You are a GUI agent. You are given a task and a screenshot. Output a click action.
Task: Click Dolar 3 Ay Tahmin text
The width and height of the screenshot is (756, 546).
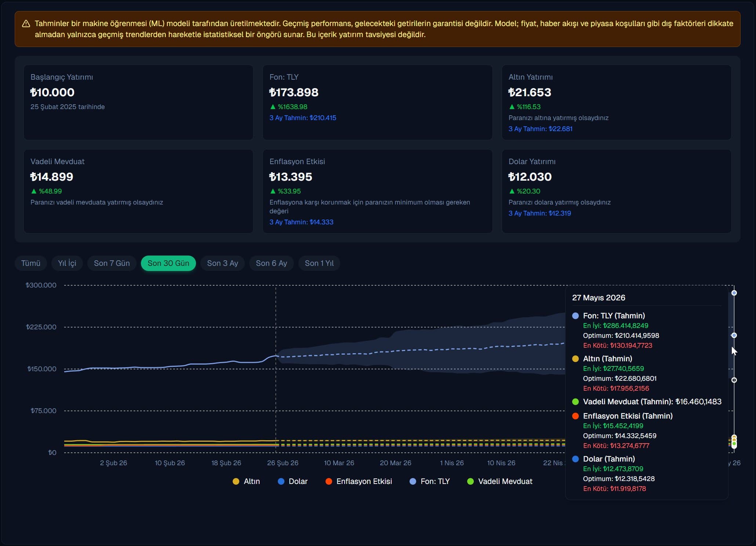[x=539, y=213]
